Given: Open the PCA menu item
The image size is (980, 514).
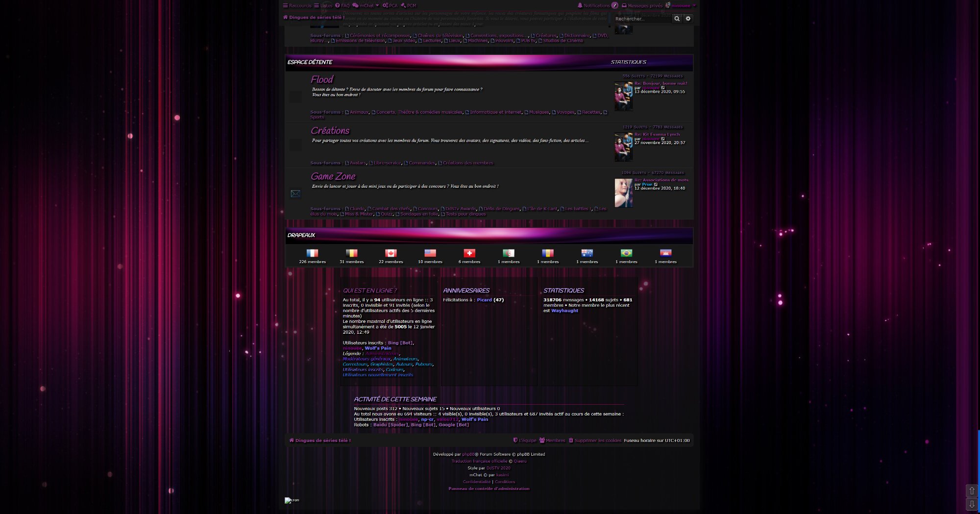Looking at the screenshot, I should pos(390,5).
